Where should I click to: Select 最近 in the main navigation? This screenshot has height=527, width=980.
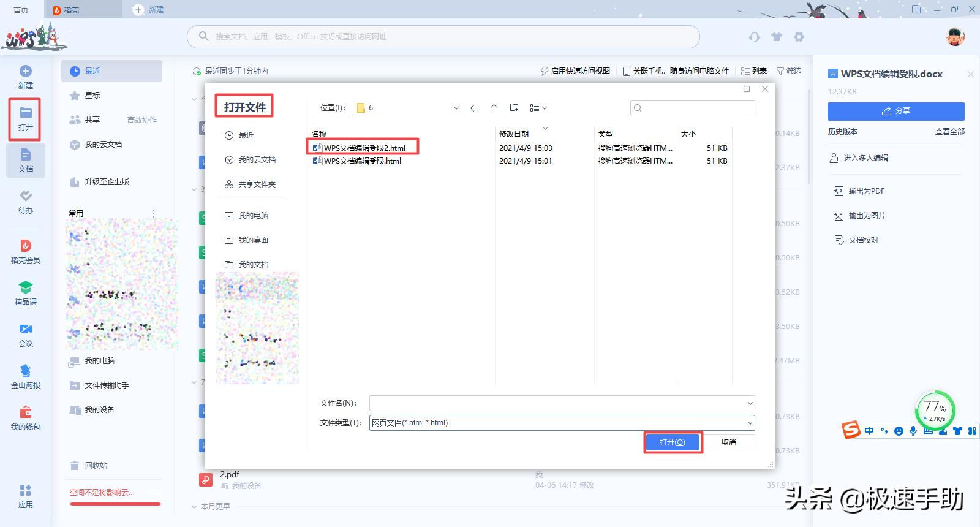pos(111,71)
